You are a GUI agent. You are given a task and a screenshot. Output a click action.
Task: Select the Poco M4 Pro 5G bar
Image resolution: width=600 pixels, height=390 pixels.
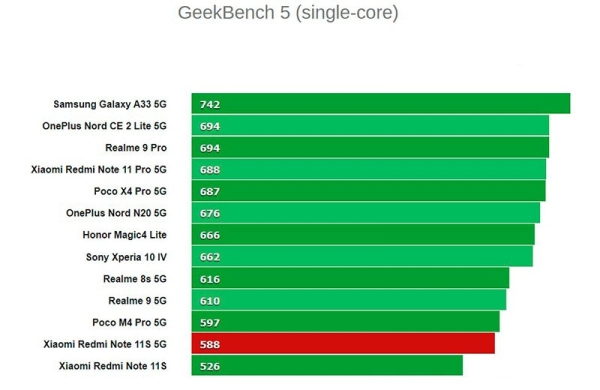click(346, 322)
